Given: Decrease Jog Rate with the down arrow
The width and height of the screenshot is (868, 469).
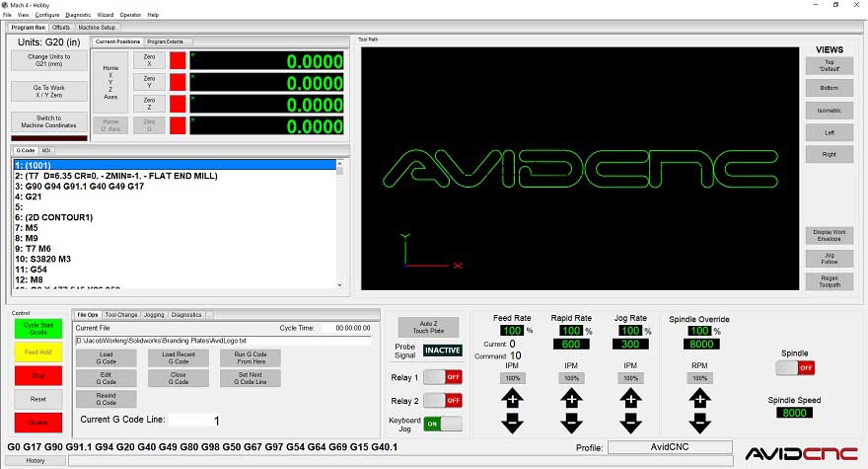Looking at the screenshot, I should (630, 423).
